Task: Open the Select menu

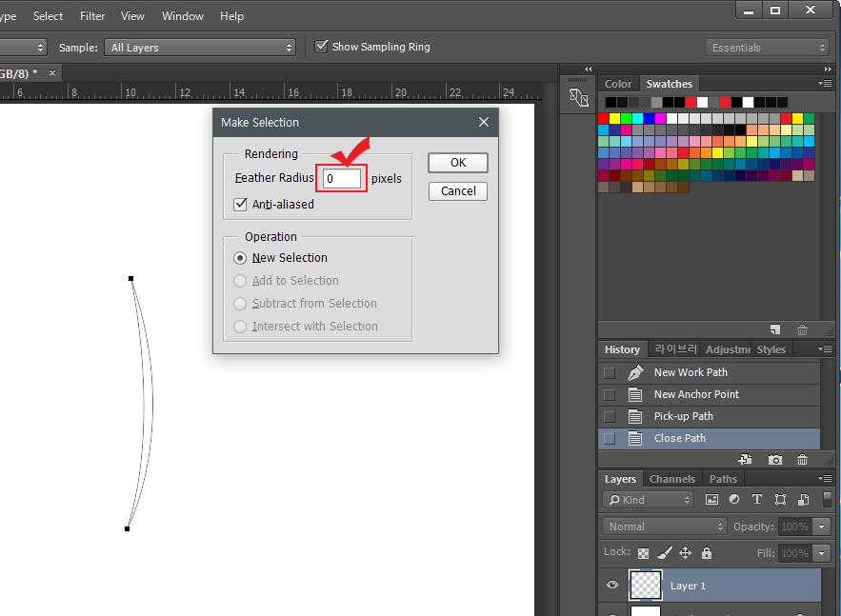Action: (x=48, y=16)
